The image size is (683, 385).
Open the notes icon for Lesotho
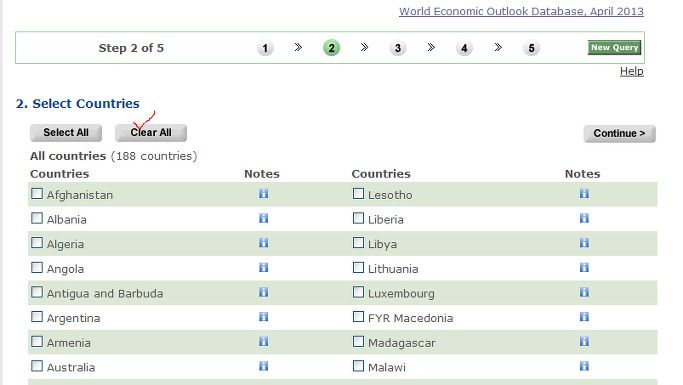pyautogui.click(x=584, y=193)
